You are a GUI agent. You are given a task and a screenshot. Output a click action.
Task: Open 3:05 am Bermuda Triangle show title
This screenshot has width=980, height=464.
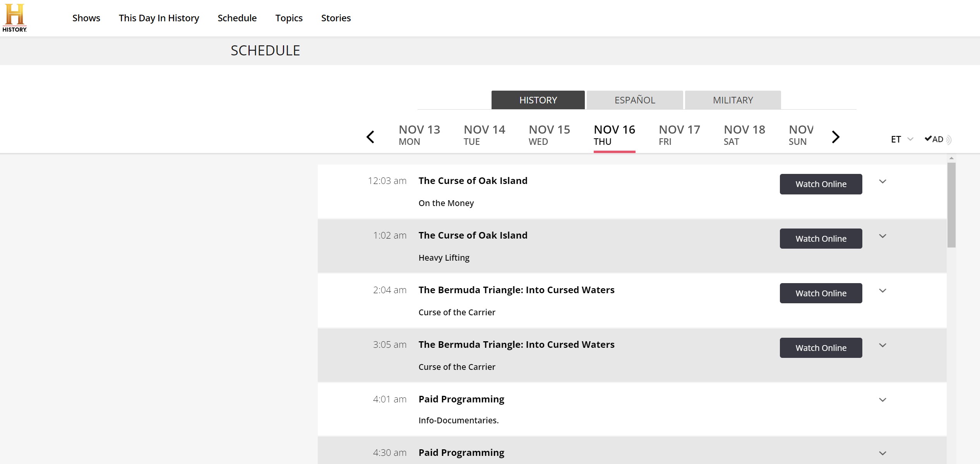(x=516, y=345)
